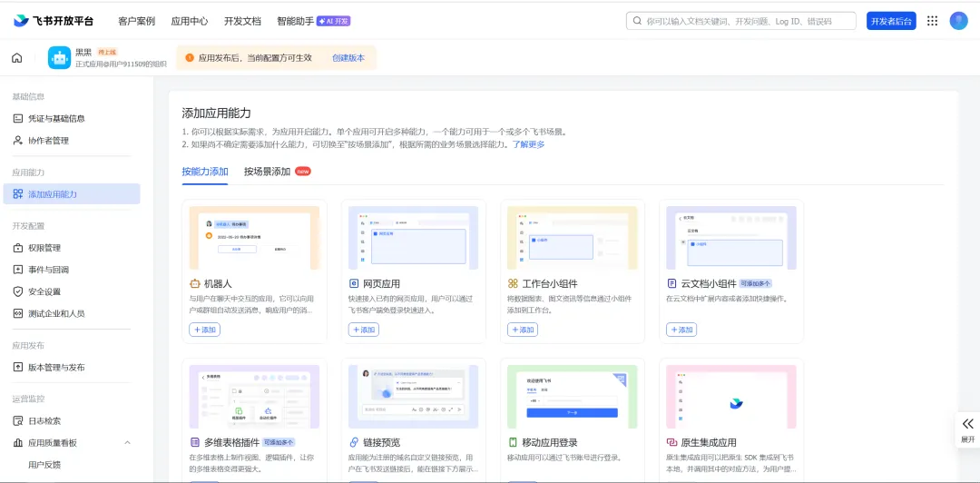Click the 工作台小组件 preview thumbnail
The height and width of the screenshot is (483, 980).
[573, 238]
